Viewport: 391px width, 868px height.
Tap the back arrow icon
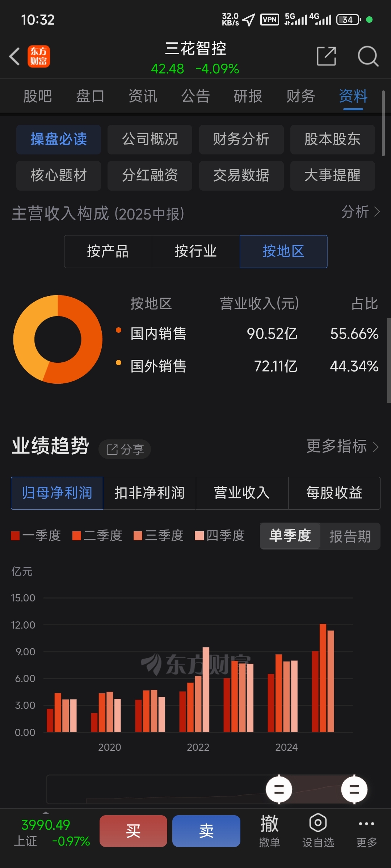pyautogui.click(x=14, y=57)
